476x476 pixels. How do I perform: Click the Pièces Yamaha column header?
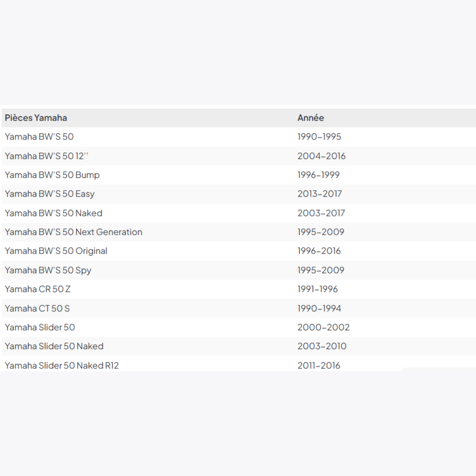pyautogui.click(x=36, y=118)
